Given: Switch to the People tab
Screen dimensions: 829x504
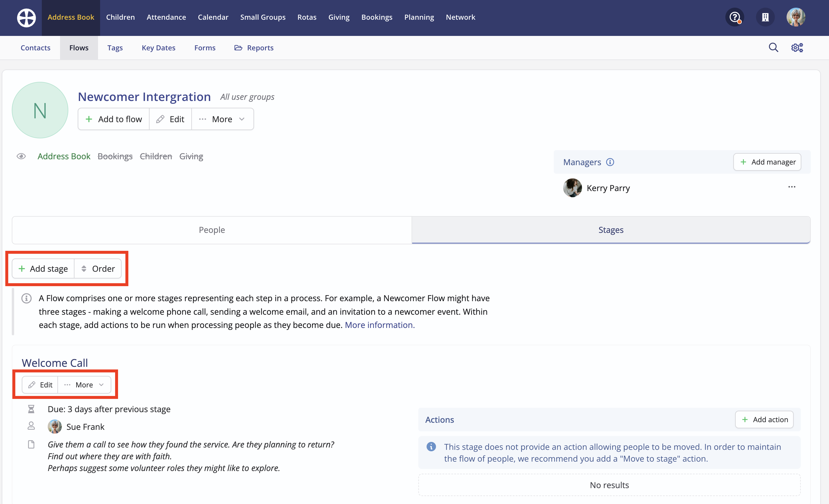Looking at the screenshot, I should click(x=212, y=230).
